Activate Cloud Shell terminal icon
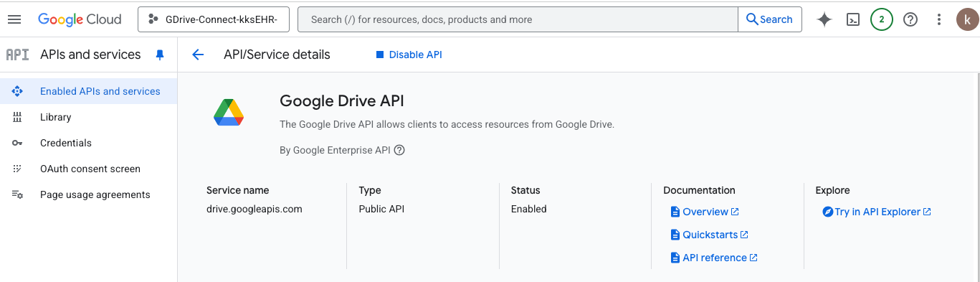980x282 pixels. click(x=853, y=19)
